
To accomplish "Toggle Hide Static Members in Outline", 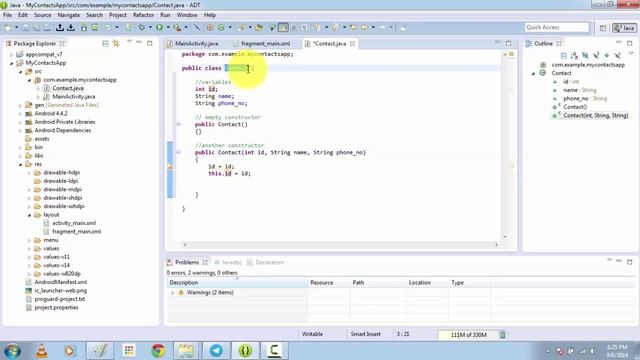I will coord(596,55).
